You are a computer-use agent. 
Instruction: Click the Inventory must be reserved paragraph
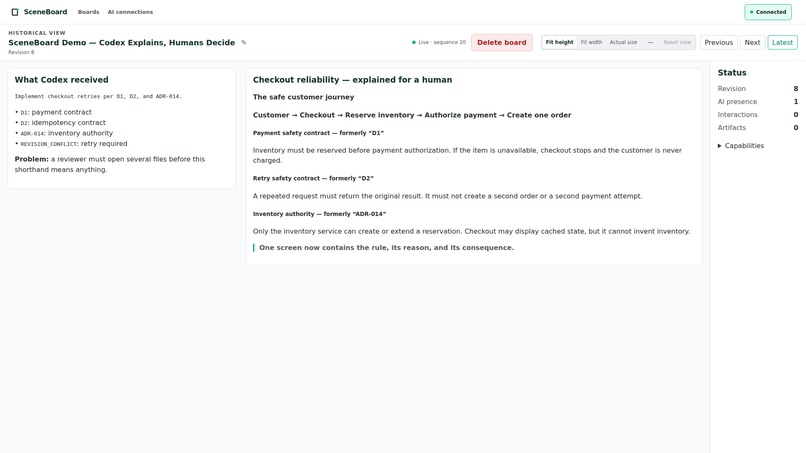pos(467,155)
